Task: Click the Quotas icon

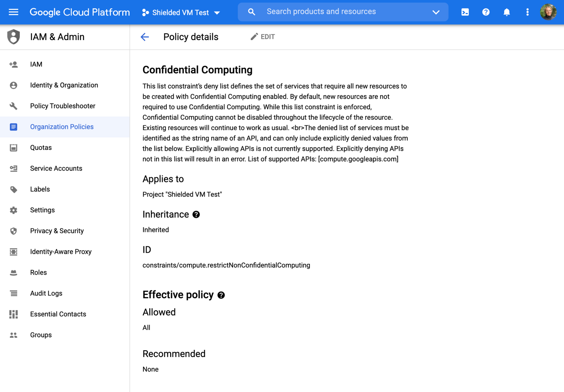Action: coord(14,148)
